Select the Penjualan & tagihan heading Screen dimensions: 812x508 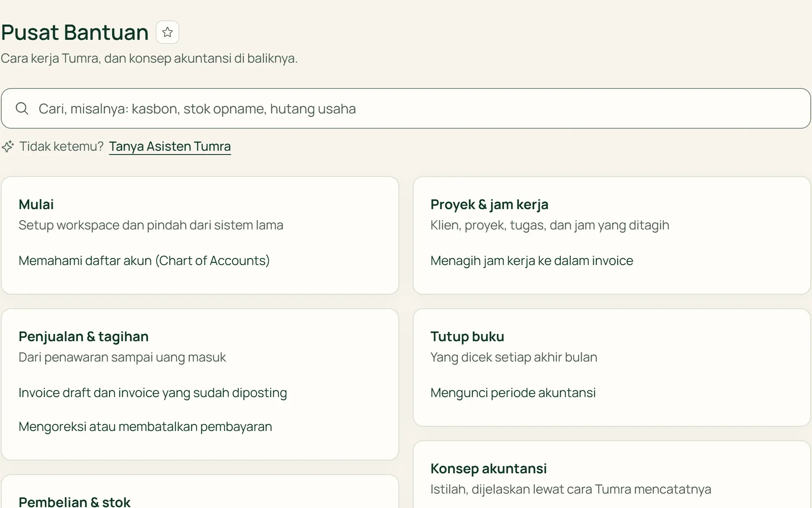(x=84, y=337)
